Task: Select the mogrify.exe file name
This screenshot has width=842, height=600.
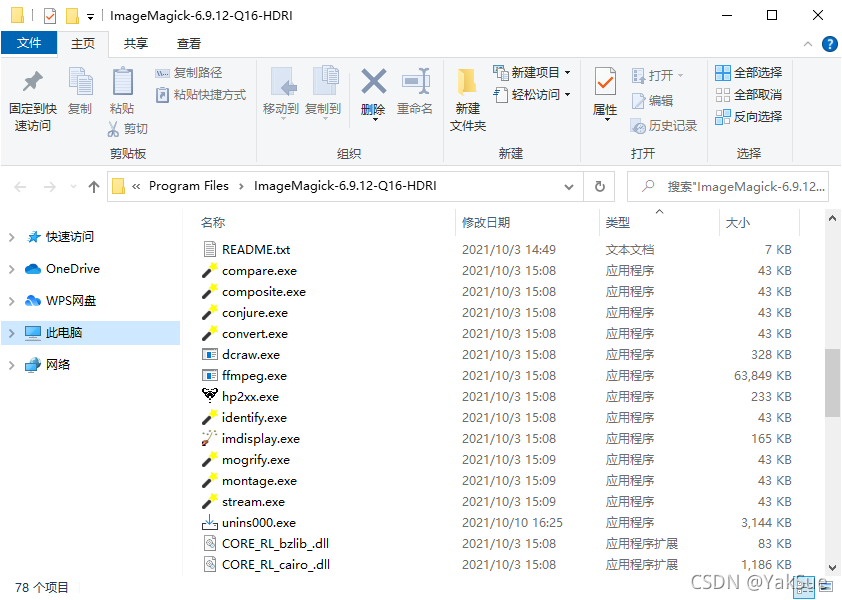Action: [x=256, y=460]
